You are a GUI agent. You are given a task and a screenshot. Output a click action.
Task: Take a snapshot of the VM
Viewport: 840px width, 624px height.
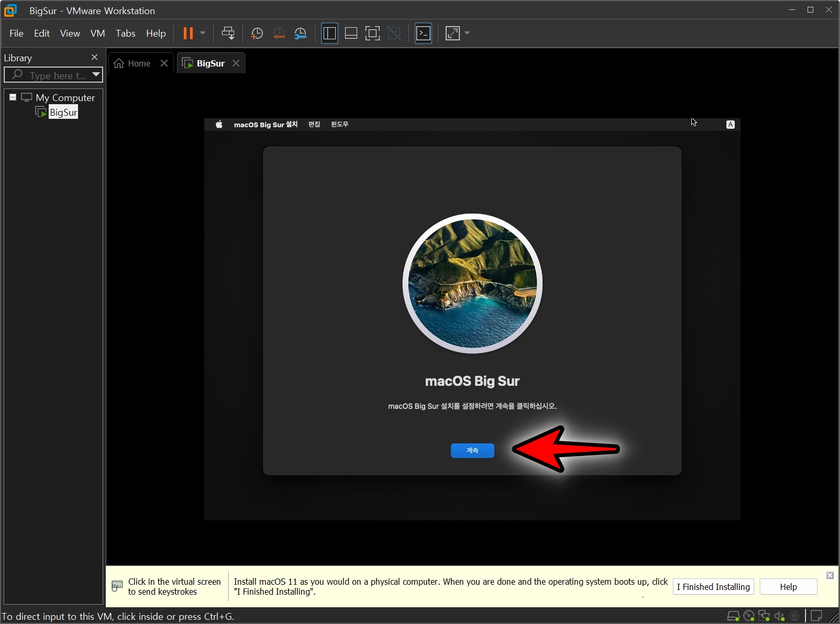coord(257,34)
